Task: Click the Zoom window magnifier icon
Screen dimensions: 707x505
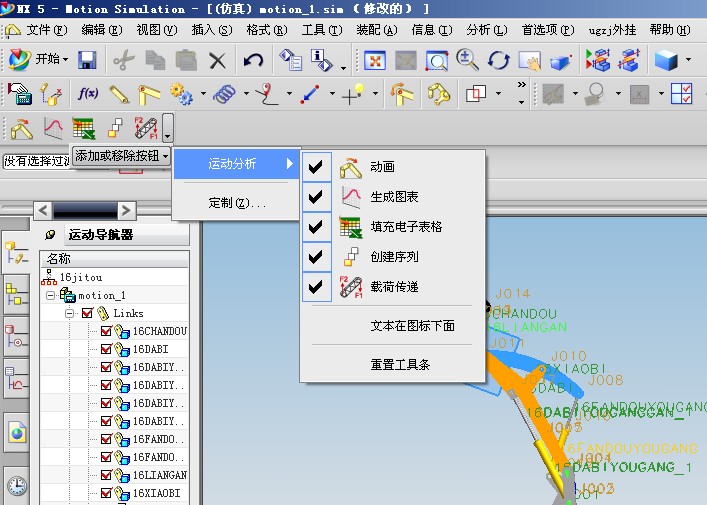Action: pyautogui.click(x=436, y=60)
